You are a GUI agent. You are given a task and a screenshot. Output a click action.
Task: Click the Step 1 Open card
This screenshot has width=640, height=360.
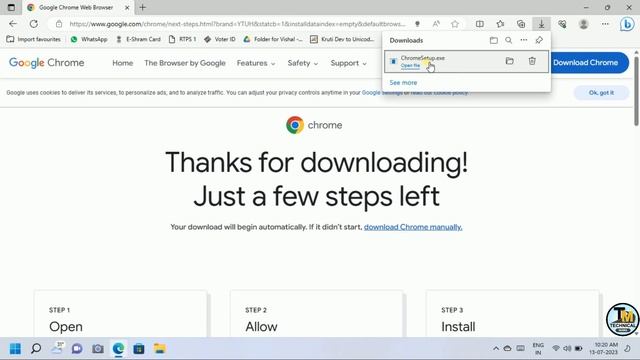pos(120,314)
